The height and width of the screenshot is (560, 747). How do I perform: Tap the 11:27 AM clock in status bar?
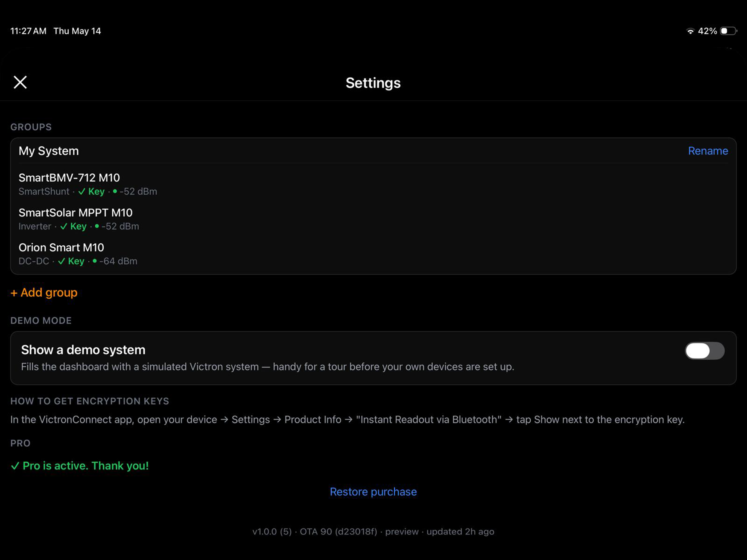point(28,31)
